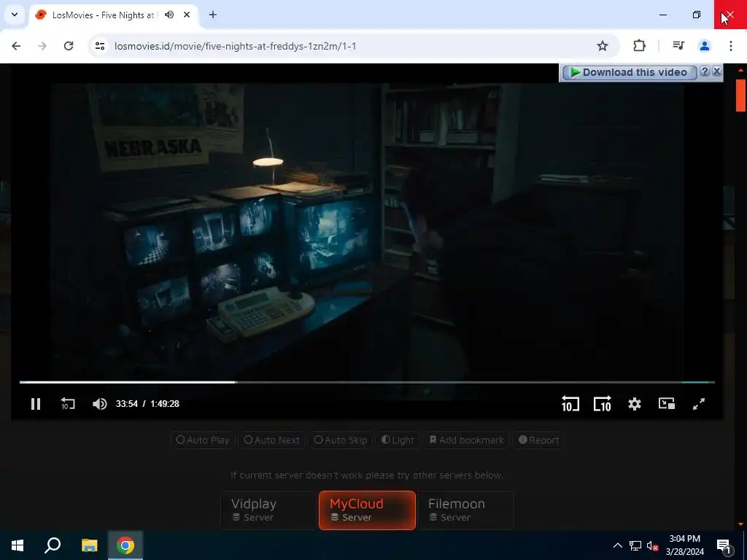Open the Windows Start menu
The height and width of the screenshot is (560, 747).
tap(18, 545)
